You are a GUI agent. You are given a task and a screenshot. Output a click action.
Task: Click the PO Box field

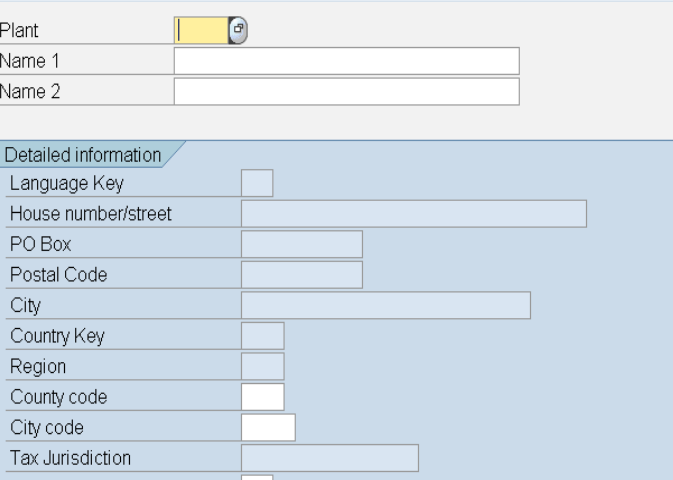click(302, 244)
